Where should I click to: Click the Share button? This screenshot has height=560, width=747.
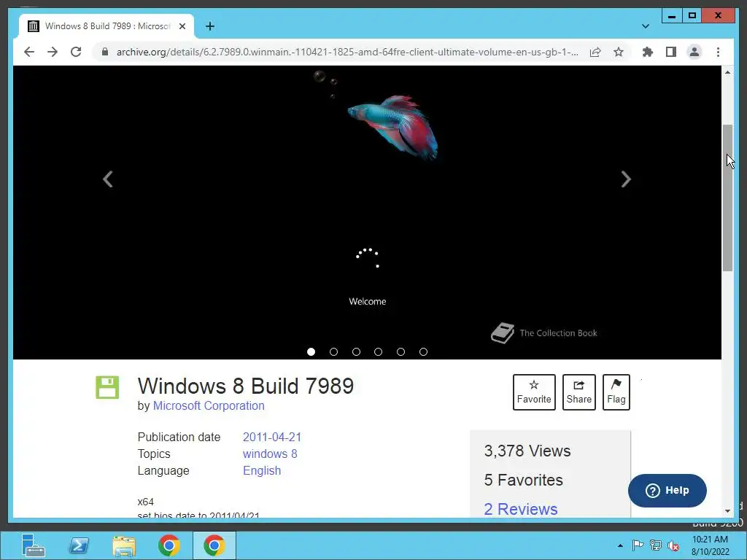[578, 392]
